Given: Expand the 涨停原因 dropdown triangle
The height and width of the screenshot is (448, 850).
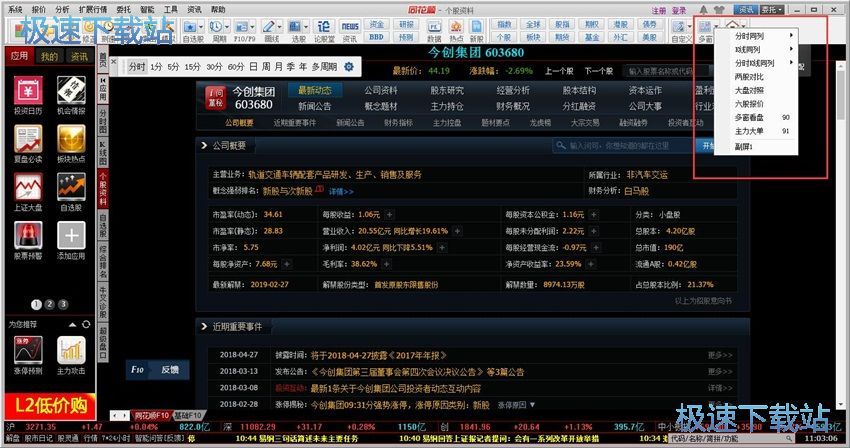Looking at the screenshot, I should pyautogui.click(x=532, y=405).
